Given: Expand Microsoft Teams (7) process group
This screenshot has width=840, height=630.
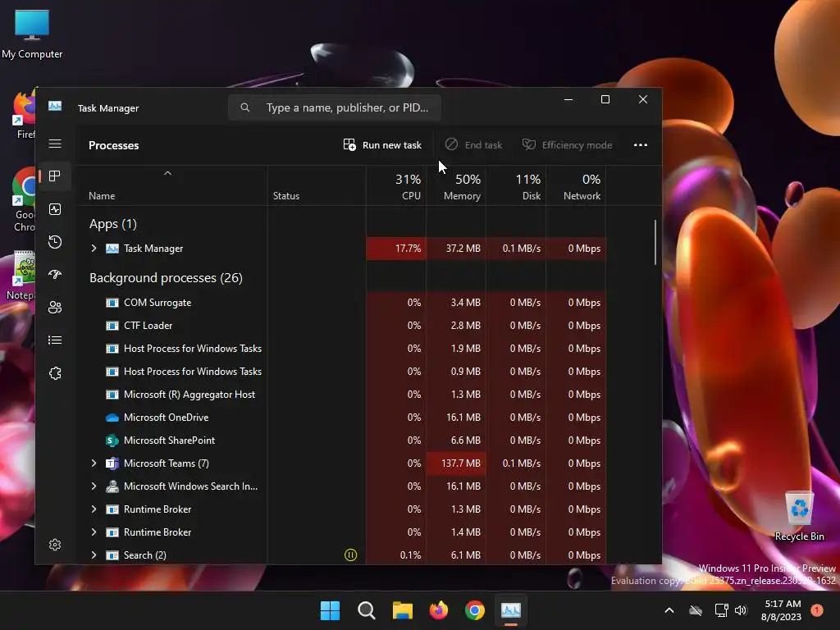Looking at the screenshot, I should pos(94,463).
